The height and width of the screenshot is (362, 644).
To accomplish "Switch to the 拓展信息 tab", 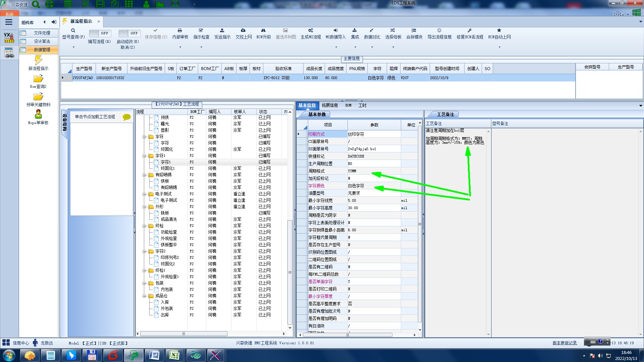I will point(330,105).
